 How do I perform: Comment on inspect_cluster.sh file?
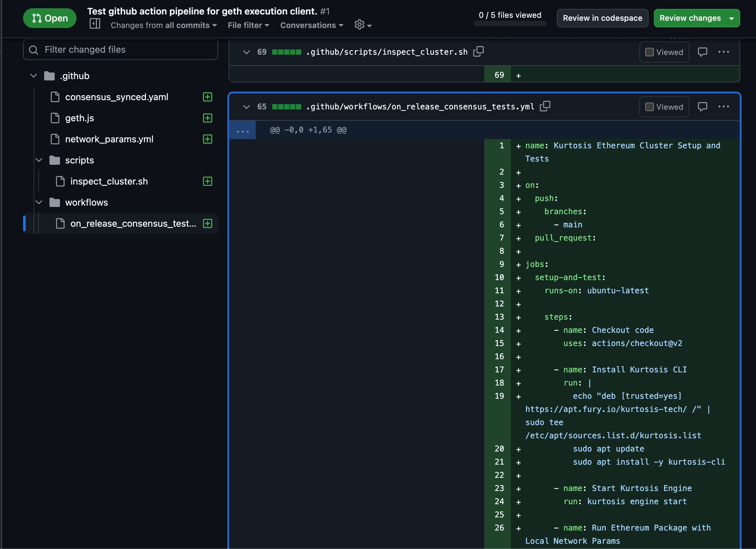tap(702, 52)
